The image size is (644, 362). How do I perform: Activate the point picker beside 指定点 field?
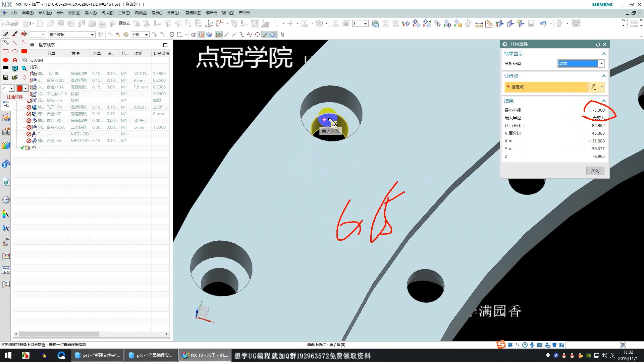coord(593,87)
